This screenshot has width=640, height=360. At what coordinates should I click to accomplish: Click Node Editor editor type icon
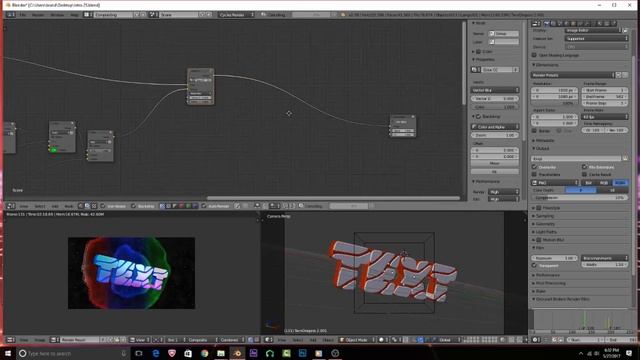11,206
